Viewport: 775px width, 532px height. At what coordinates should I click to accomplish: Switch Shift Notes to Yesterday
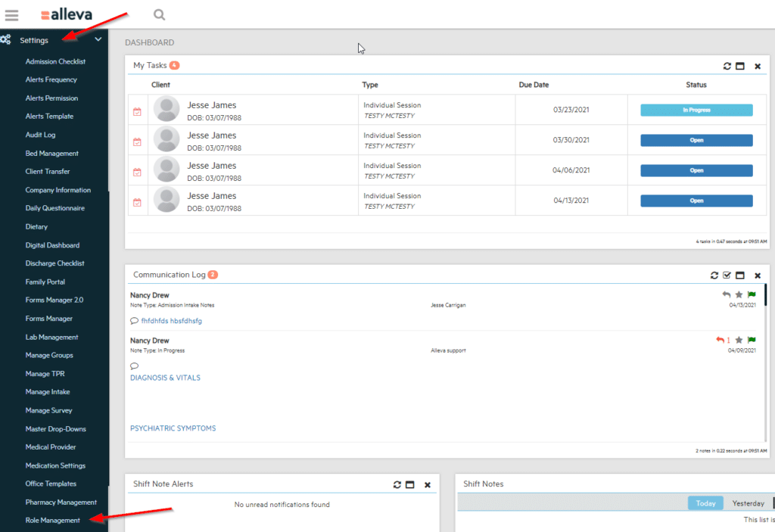pyautogui.click(x=748, y=502)
